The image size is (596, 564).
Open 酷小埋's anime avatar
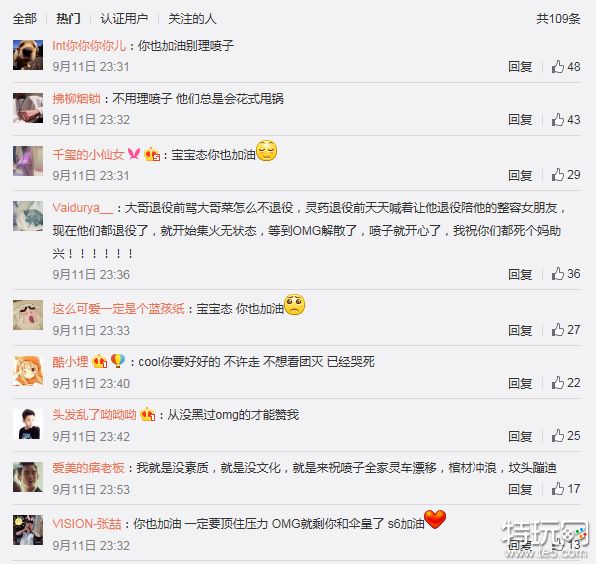pyautogui.click(x=28, y=371)
